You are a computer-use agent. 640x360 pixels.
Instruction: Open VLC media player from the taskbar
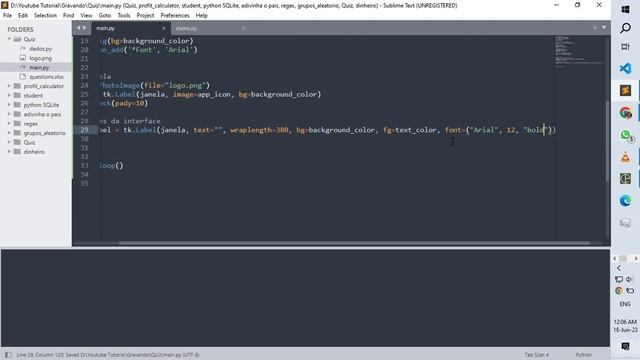pyautogui.click(x=625, y=157)
